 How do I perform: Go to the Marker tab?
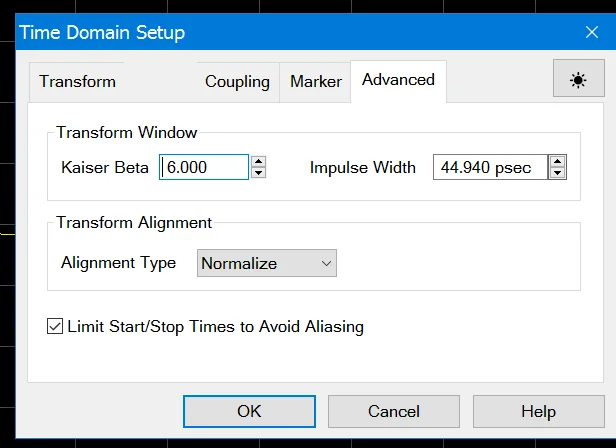pyautogui.click(x=316, y=82)
